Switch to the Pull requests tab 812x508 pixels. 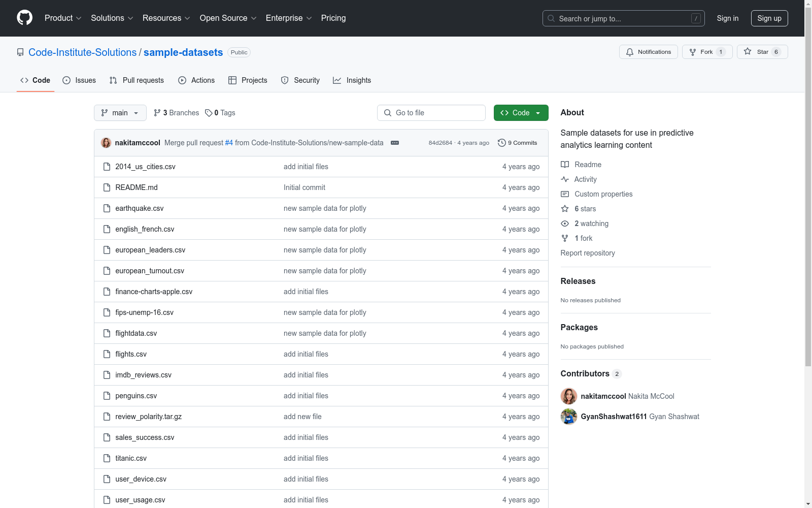click(137, 80)
